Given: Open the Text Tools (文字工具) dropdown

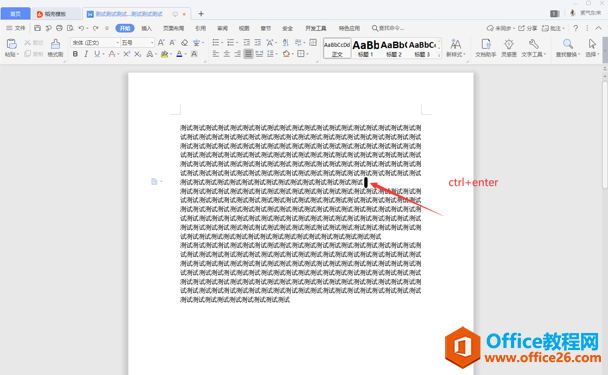Looking at the screenshot, I should click(x=534, y=48).
